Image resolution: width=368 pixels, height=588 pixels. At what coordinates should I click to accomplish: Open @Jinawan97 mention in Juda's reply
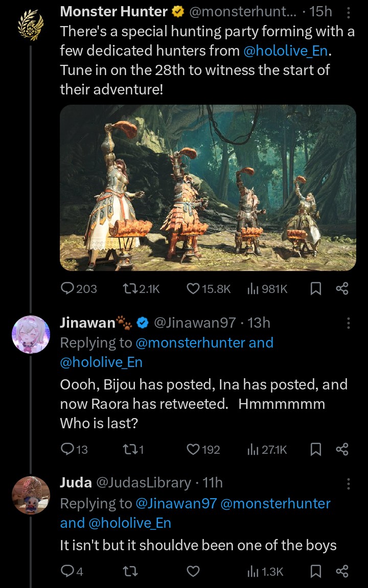176,504
